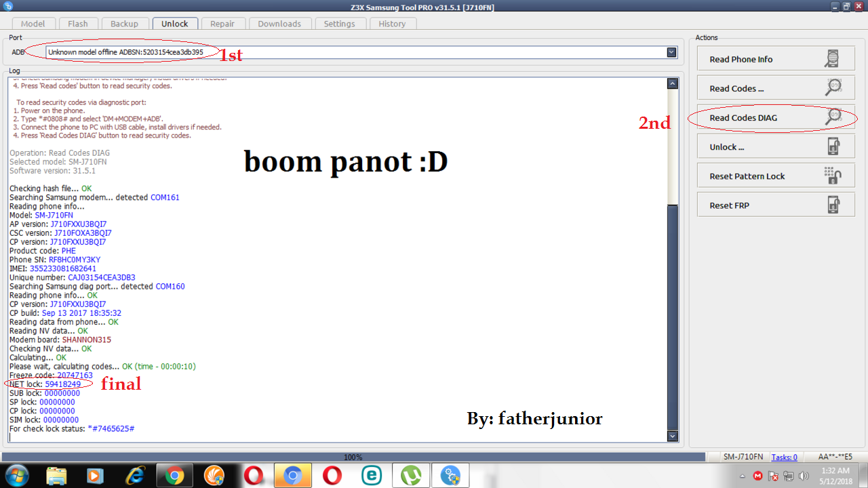Open uTorrent from the taskbar
This screenshot has width=868, height=488.
coord(410,476)
